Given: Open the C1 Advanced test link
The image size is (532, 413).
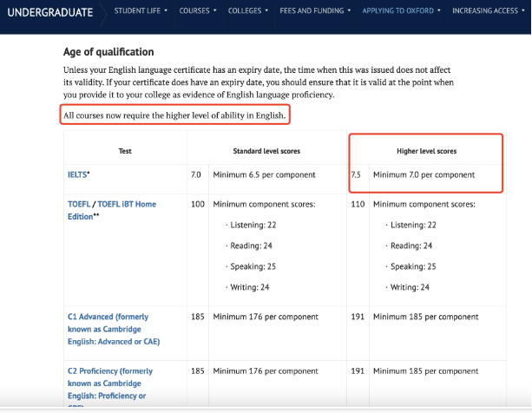Looking at the screenshot, I should tap(114, 329).
